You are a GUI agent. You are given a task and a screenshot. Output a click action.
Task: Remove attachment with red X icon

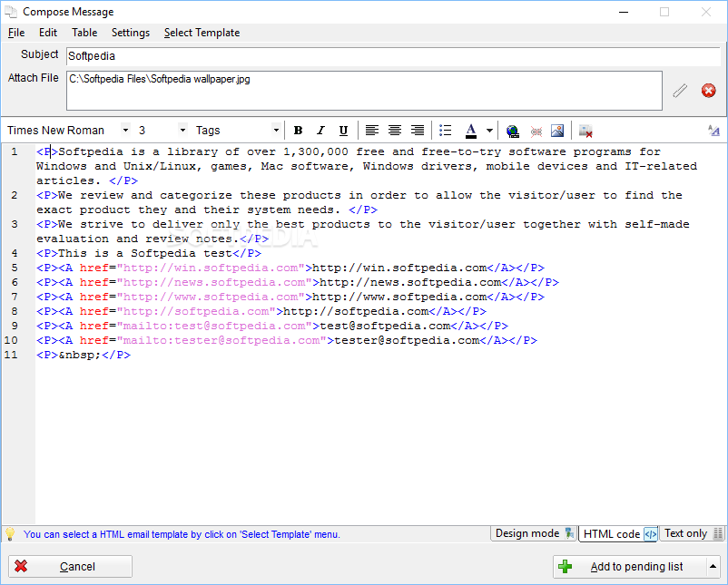709,91
